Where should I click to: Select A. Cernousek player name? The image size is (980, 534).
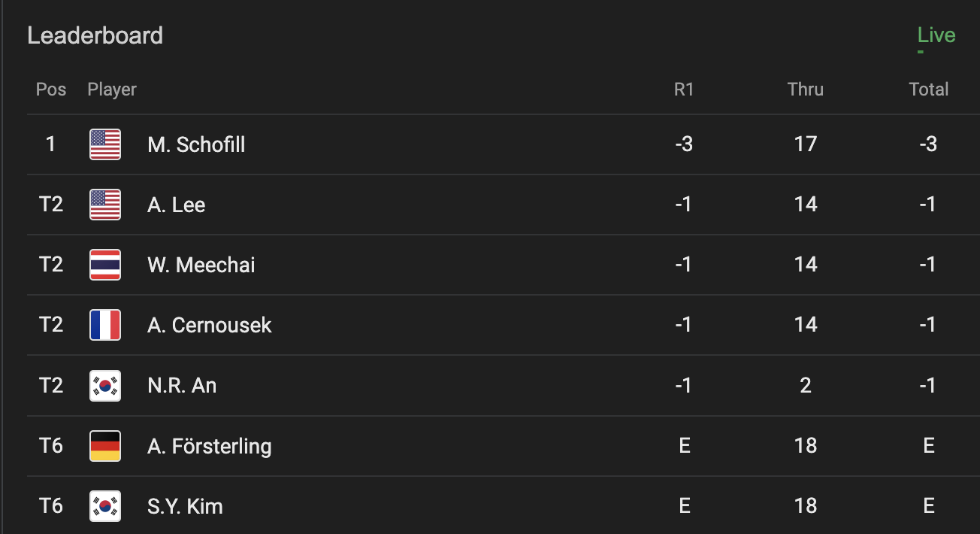click(x=210, y=325)
